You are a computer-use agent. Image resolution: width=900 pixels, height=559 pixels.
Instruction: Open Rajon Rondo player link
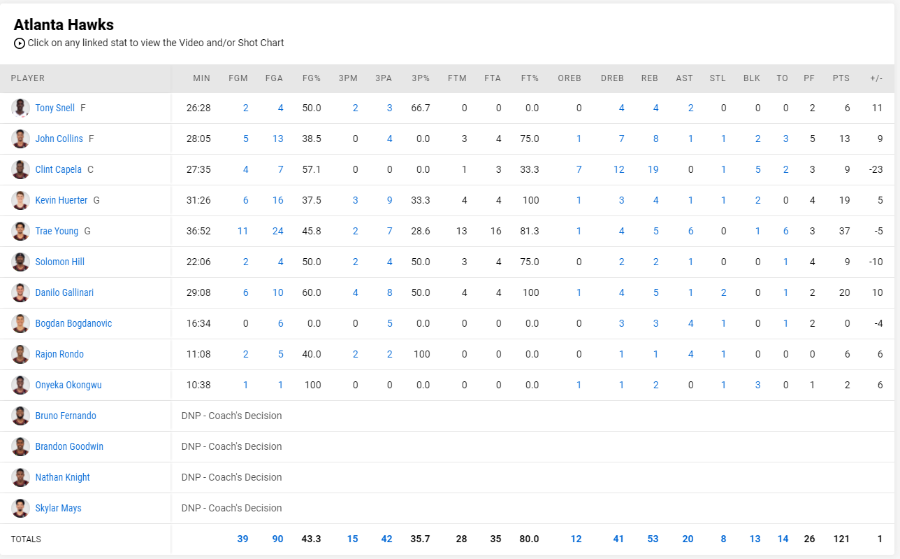(x=59, y=354)
